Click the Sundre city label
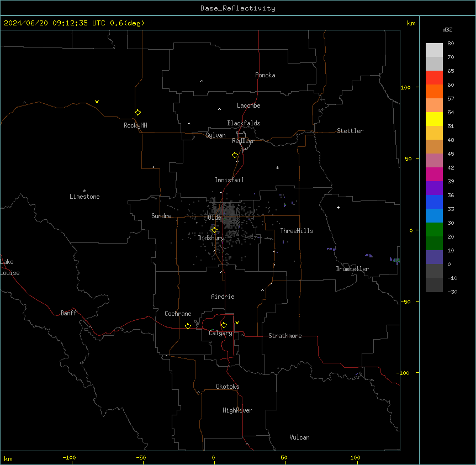This screenshot has height=465, width=476. [161, 216]
